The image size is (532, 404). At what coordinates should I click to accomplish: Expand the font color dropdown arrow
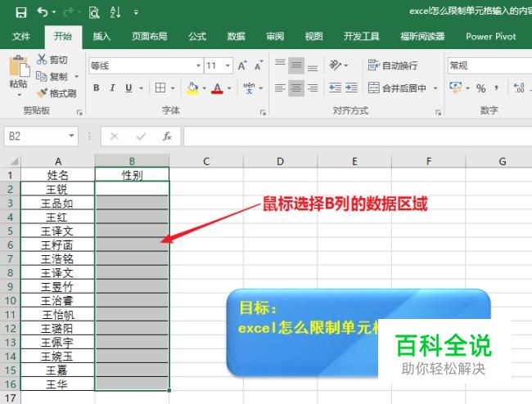coord(229,88)
